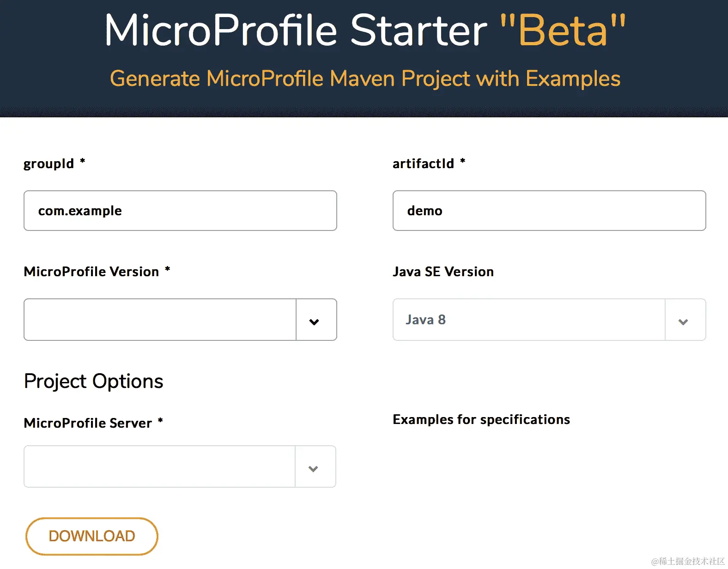Click the MicroProfile Version label text
Viewport: 728px width, 569px height.
[x=91, y=272]
